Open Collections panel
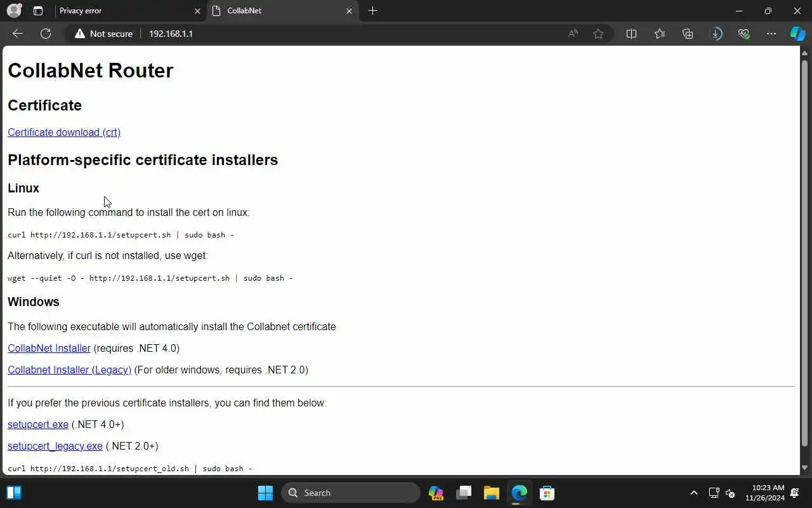 pyautogui.click(x=688, y=34)
